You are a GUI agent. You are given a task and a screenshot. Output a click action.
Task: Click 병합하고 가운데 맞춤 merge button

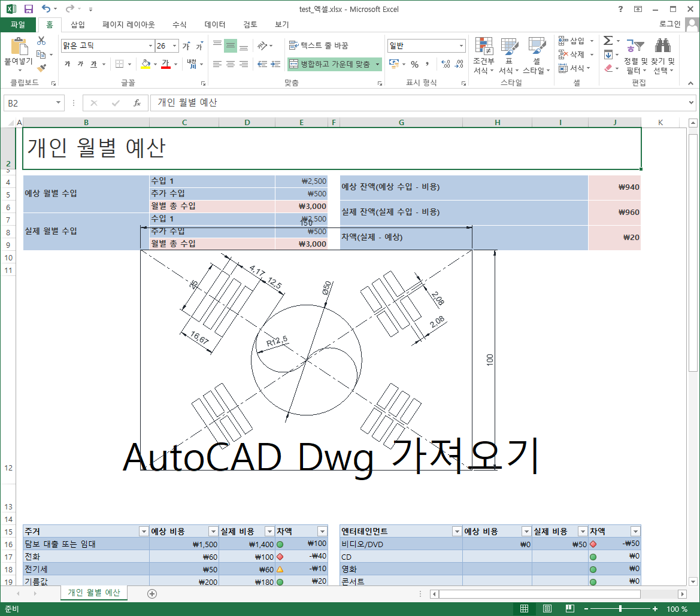click(330, 64)
